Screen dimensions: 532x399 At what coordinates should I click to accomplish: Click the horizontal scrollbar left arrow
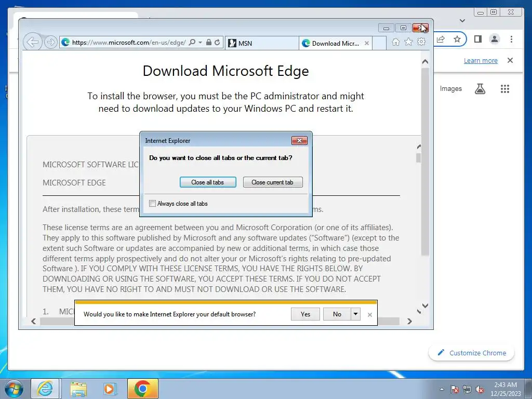tap(34, 321)
